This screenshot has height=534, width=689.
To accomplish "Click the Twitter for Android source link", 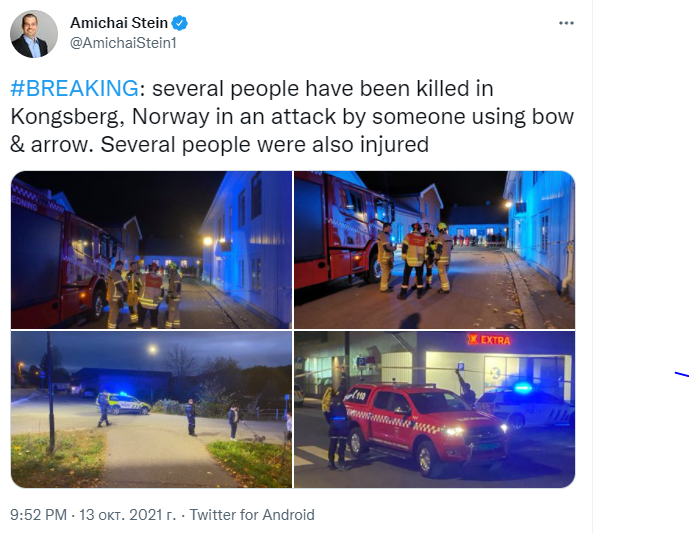I will click(252, 515).
